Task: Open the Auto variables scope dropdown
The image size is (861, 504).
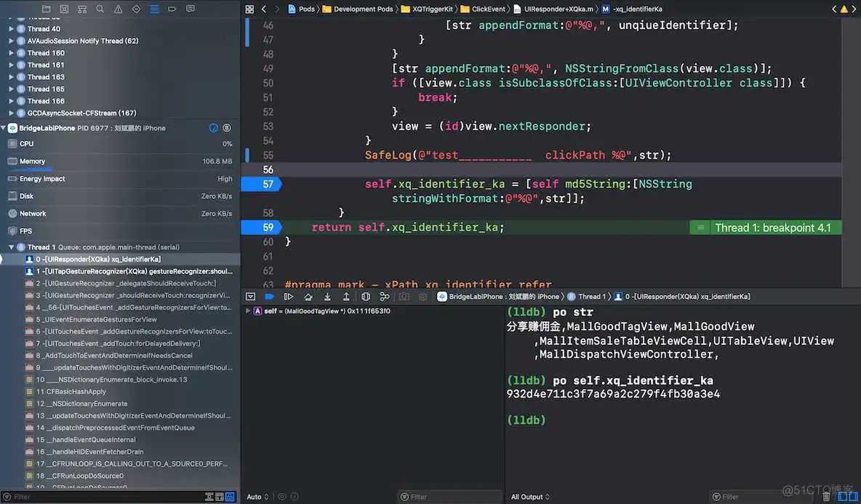Action: pos(257,497)
